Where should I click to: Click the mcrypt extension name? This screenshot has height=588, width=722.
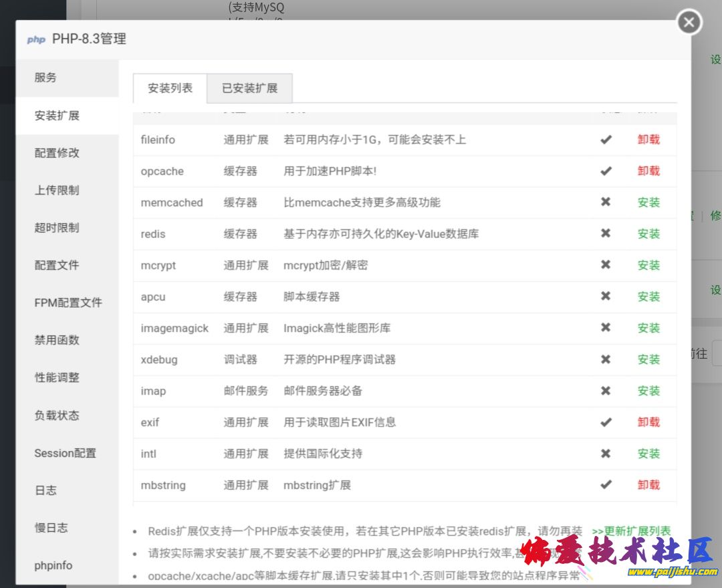(158, 265)
